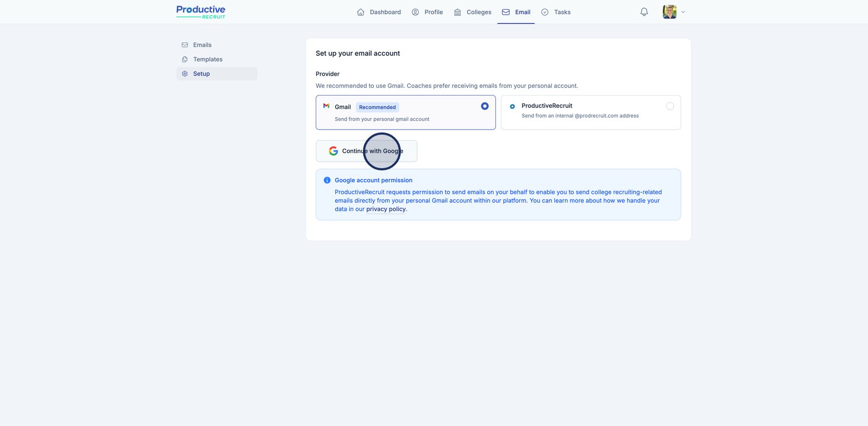Go to the Colleges tab
The width and height of the screenshot is (868, 426).
coord(478,12)
